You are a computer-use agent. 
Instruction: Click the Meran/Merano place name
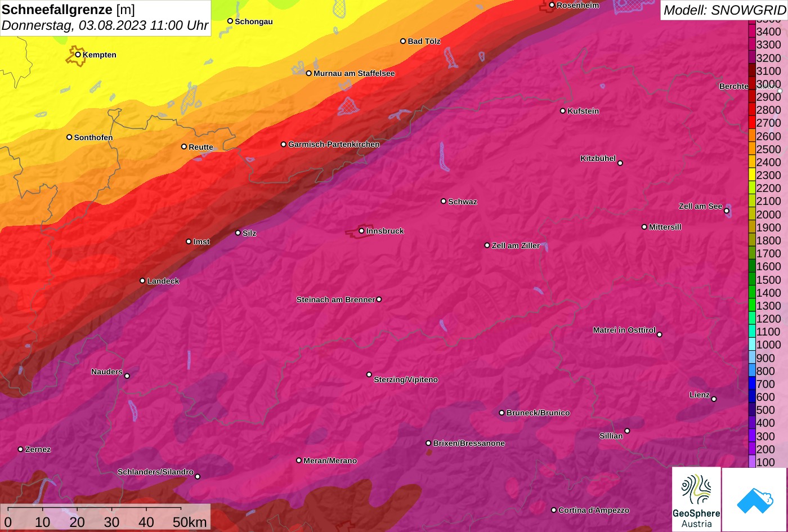click(x=330, y=461)
